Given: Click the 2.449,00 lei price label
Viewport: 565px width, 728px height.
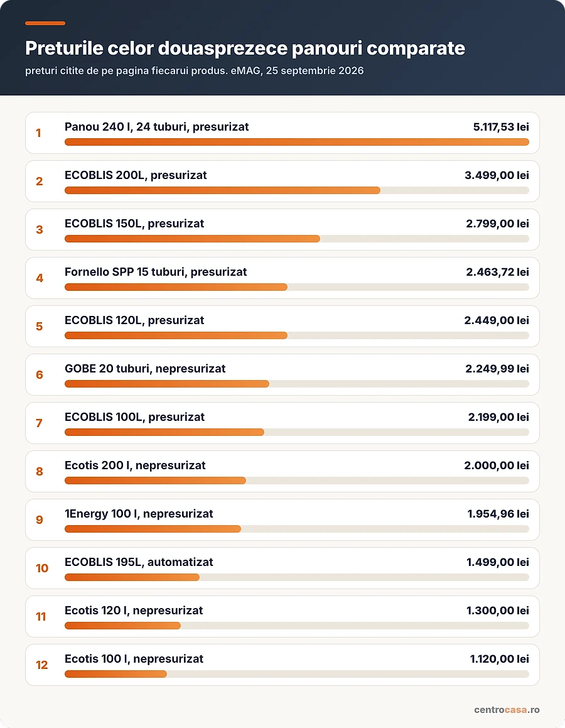Looking at the screenshot, I should [497, 320].
